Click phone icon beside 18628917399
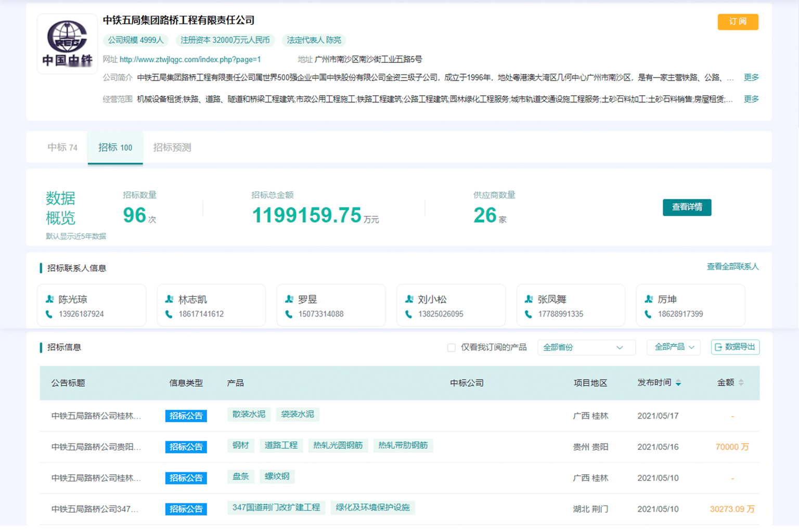Image resolution: width=799 pixels, height=532 pixels. 648,314
